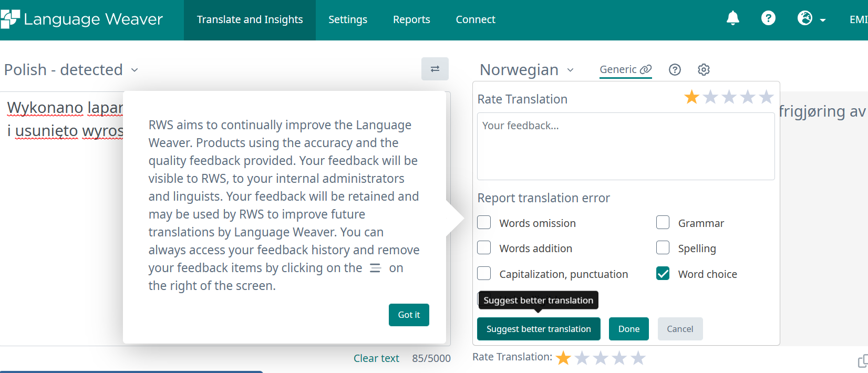Click the Clear text link
This screenshot has width=868, height=373.
point(376,358)
